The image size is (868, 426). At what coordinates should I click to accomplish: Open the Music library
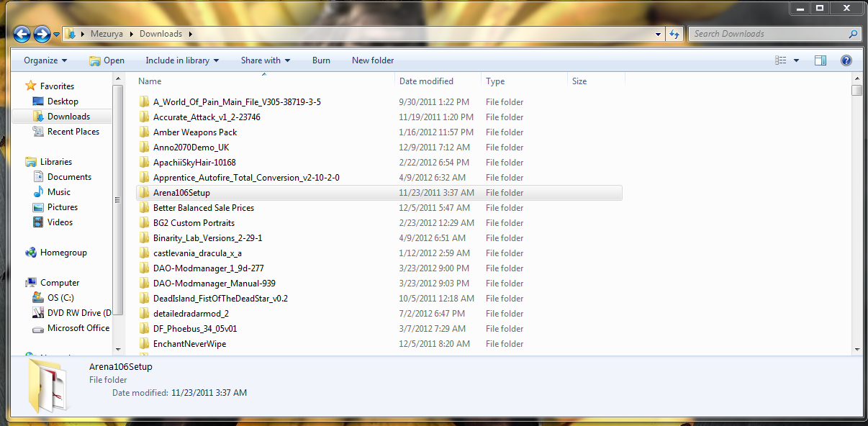tap(59, 192)
